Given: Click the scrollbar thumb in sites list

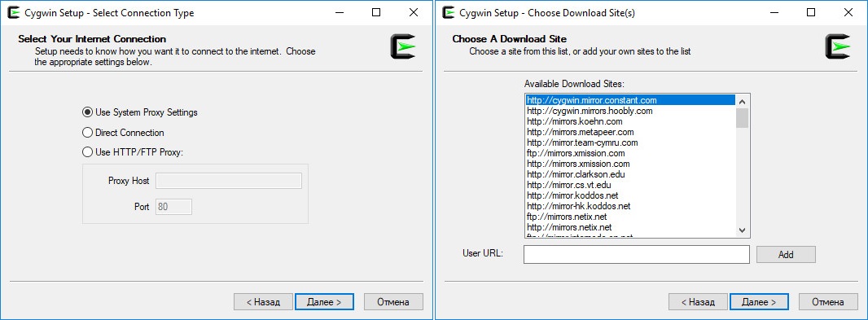Looking at the screenshot, I should coord(743,118).
